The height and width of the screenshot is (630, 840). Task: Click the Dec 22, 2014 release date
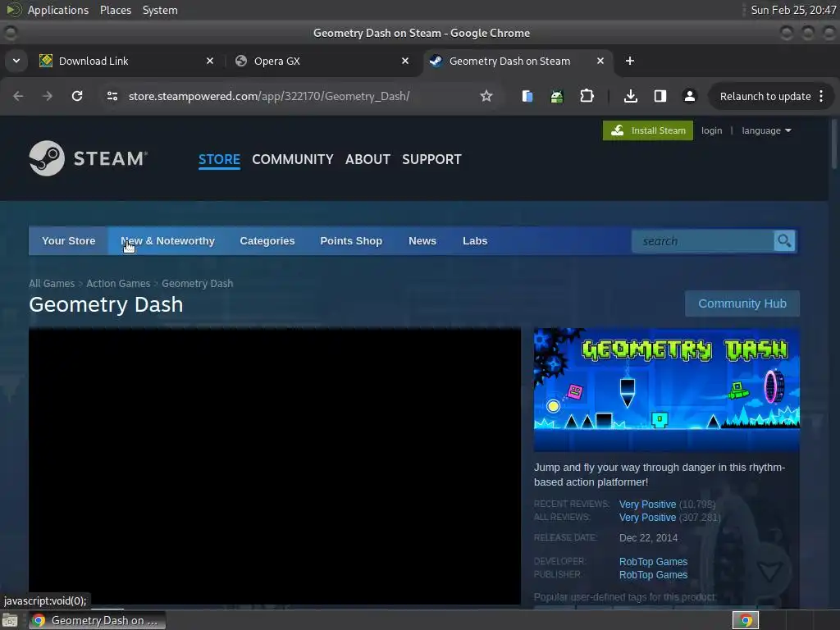(x=648, y=538)
